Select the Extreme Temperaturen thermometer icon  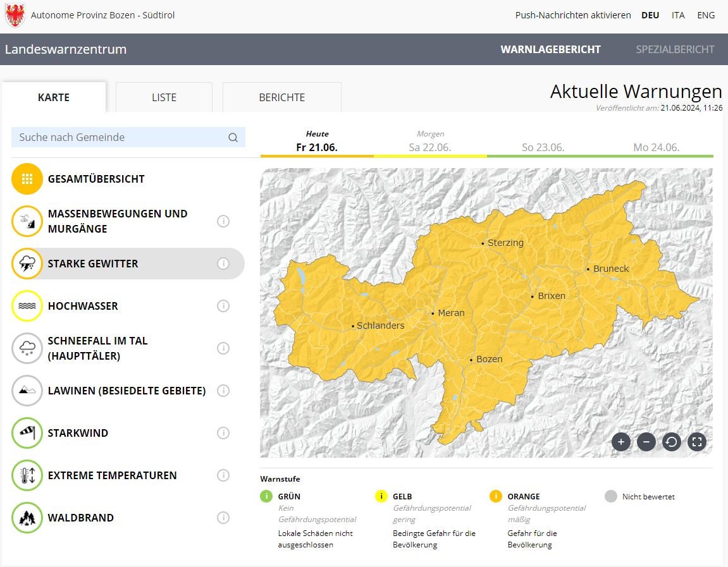[x=27, y=475]
